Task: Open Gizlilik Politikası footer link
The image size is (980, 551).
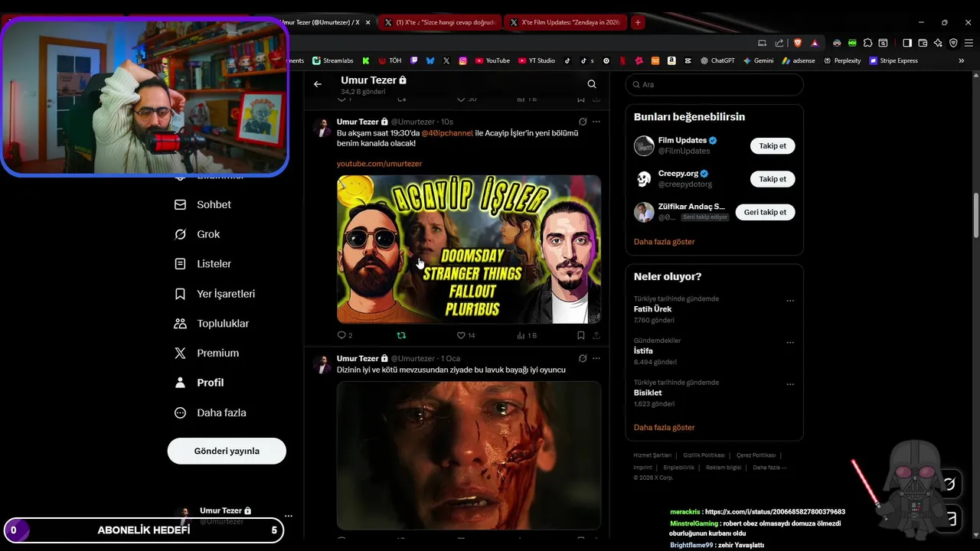Action: [704, 455]
